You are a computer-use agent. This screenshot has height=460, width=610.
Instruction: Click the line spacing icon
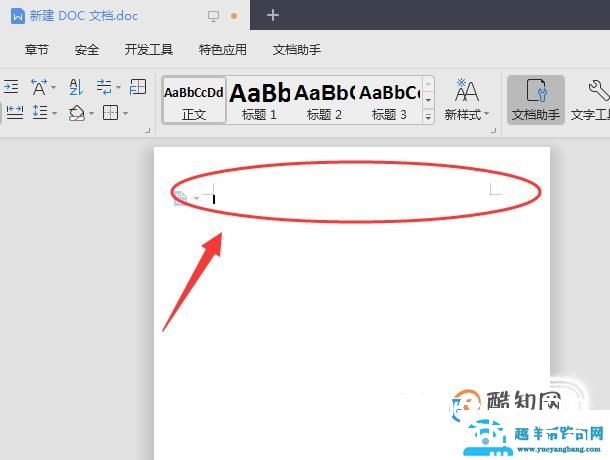[x=39, y=113]
